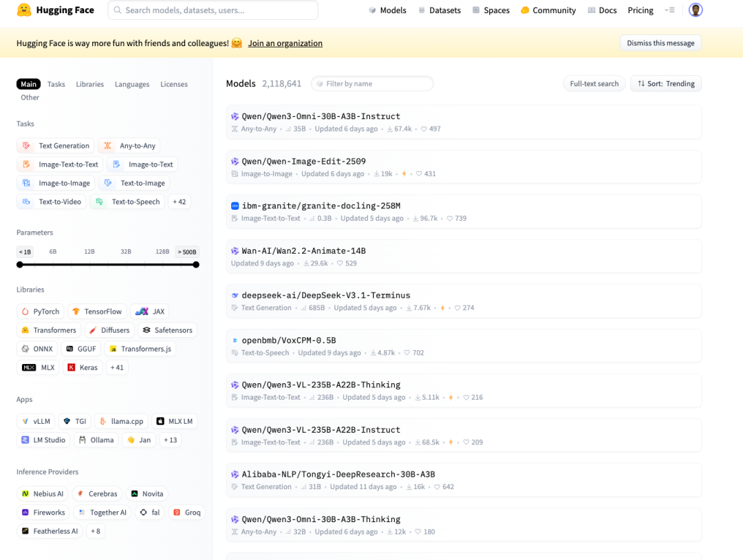Select the < 1B parameters label
Viewport: 743px width, 560px height.
click(x=25, y=252)
